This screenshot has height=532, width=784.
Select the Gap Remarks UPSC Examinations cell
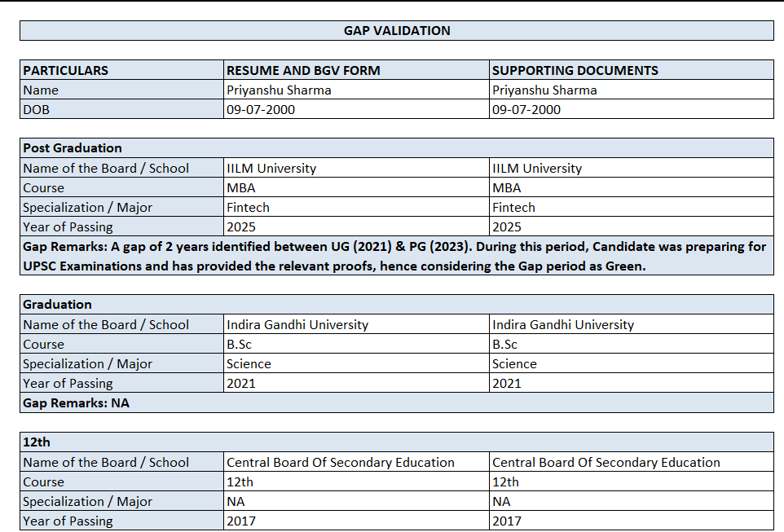(x=397, y=256)
